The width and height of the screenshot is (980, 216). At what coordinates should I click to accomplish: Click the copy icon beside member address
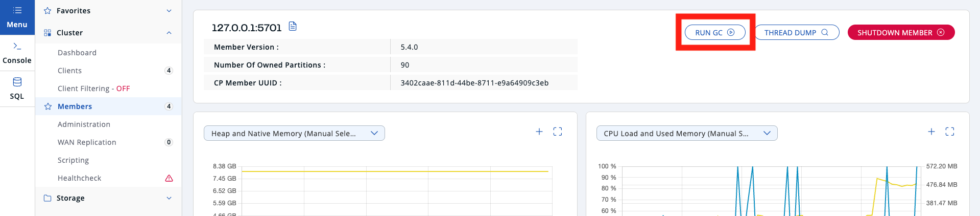click(293, 26)
